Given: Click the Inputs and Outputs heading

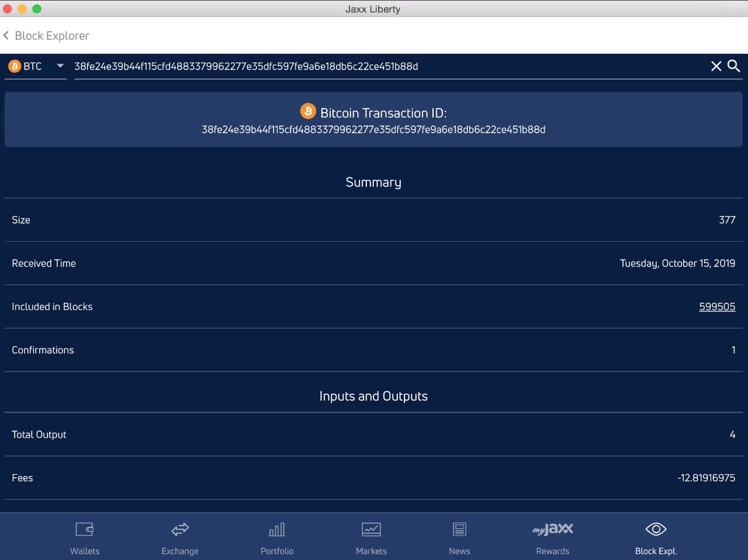Looking at the screenshot, I should click(373, 396).
